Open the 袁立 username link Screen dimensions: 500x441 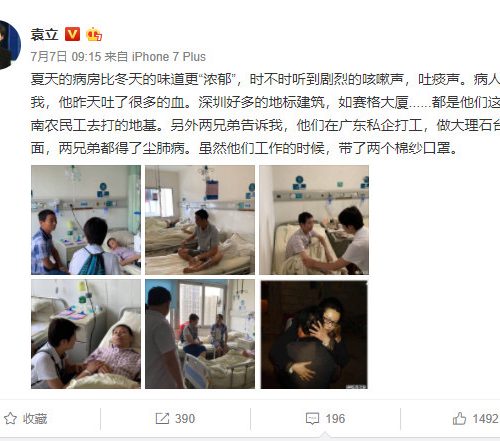coord(45,34)
